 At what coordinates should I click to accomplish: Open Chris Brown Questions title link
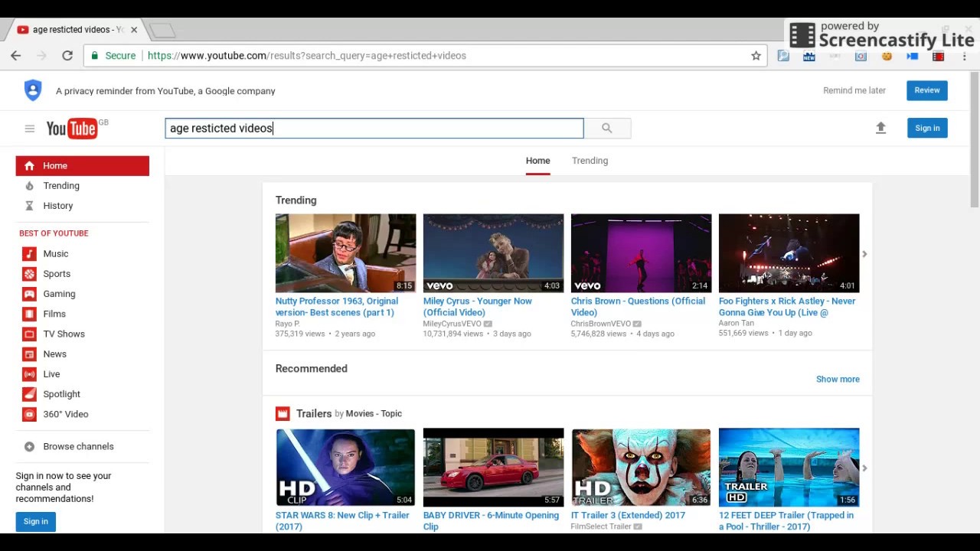click(x=638, y=307)
